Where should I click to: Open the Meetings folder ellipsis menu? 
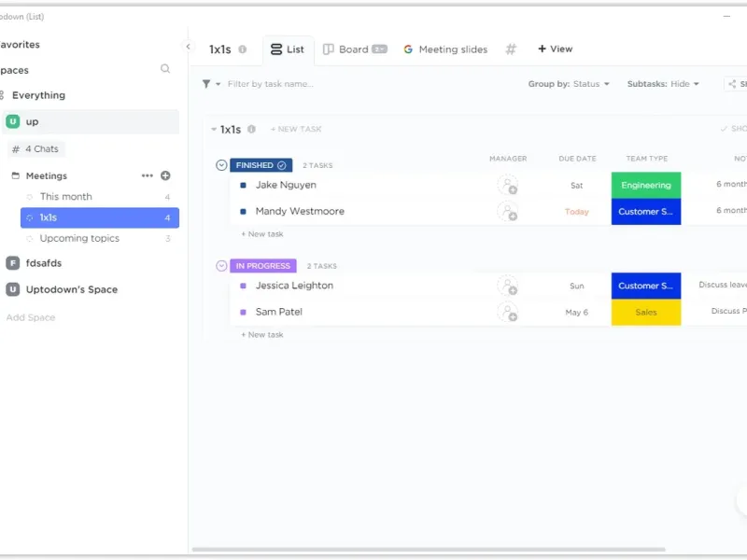(x=147, y=175)
